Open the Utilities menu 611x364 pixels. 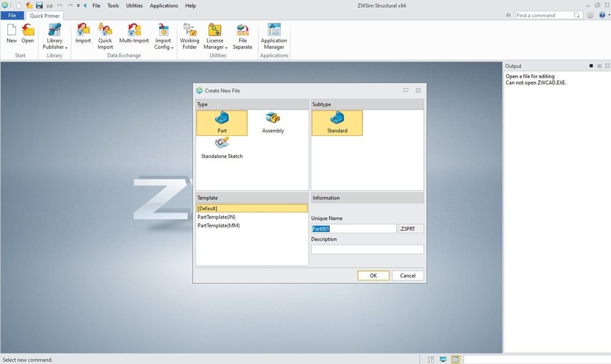tap(134, 6)
